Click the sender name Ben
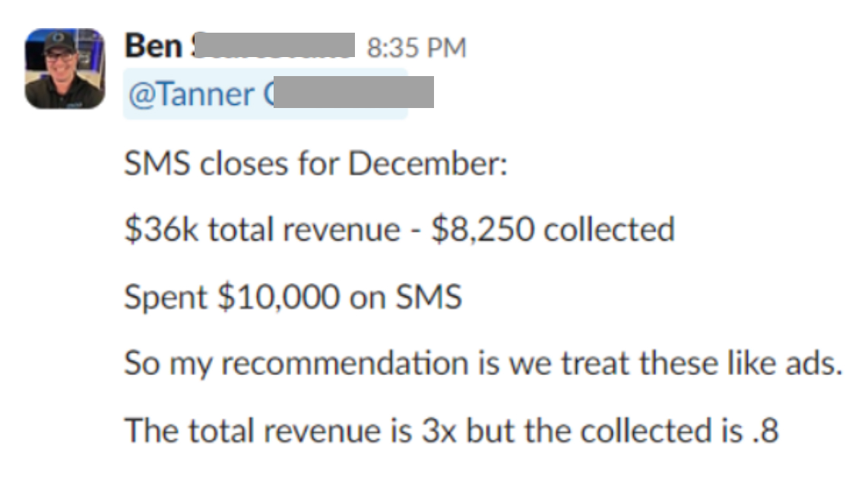The width and height of the screenshot is (868, 496). click(154, 46)
